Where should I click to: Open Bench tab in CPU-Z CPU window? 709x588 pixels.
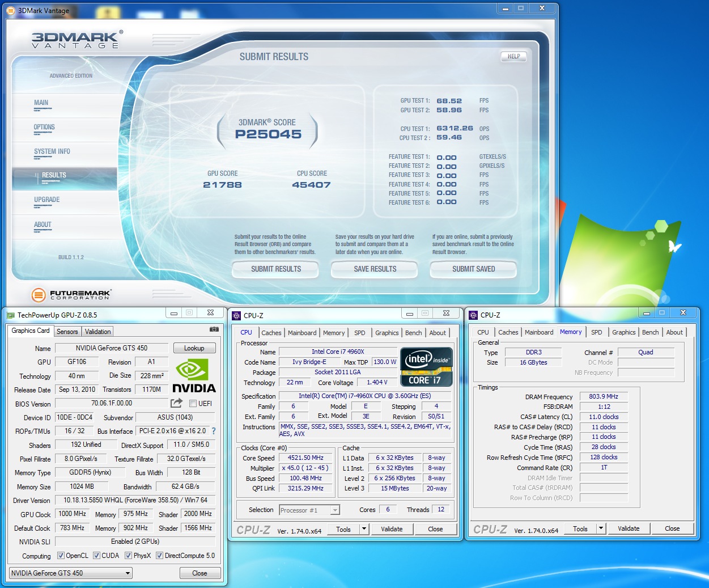pos(414,333)
